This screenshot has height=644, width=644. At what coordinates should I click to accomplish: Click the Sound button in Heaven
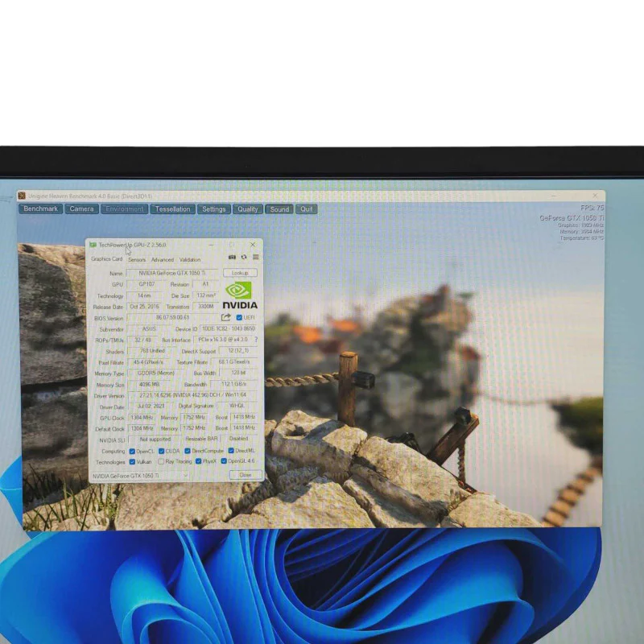(279, 209)
